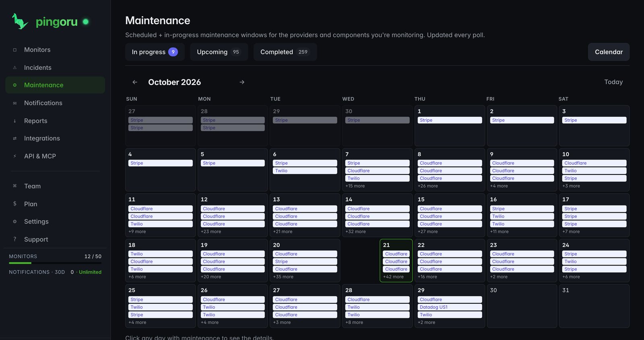Select the empty Friday 30 day cell

tap(522, 306)
